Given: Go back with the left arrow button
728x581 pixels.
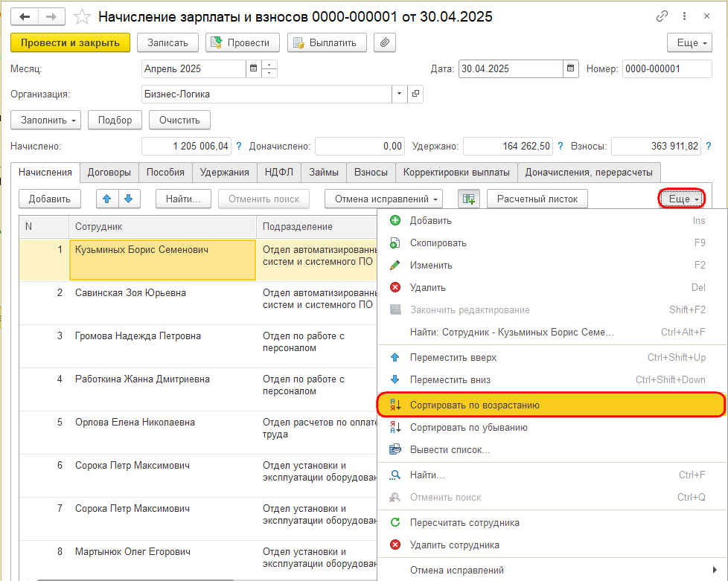Looking at the screenshot, I should point(25,17).
